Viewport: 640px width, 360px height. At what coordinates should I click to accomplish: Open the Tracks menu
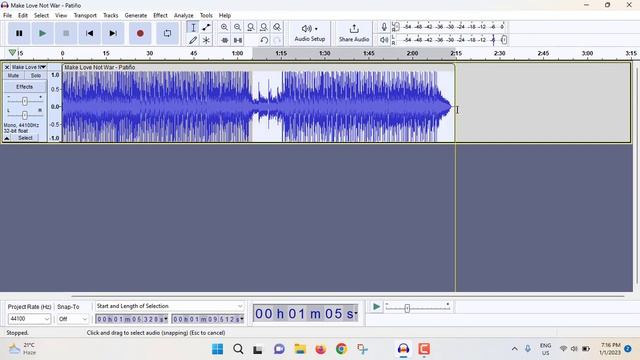110,16
